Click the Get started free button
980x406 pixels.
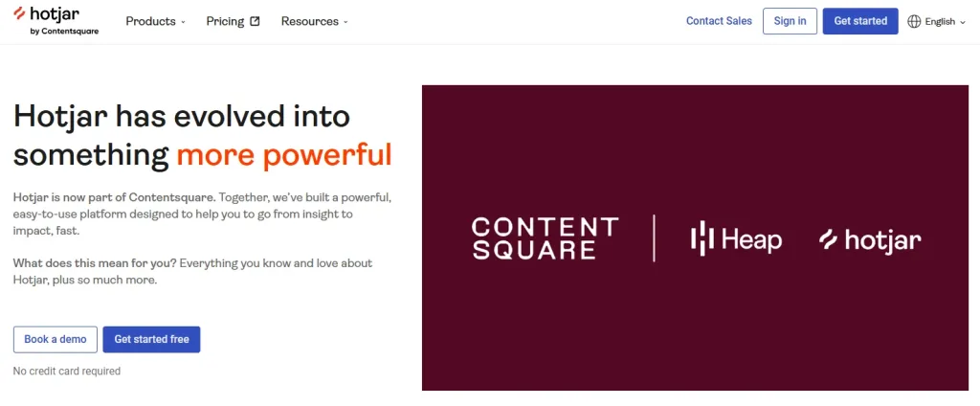[151, 339]
